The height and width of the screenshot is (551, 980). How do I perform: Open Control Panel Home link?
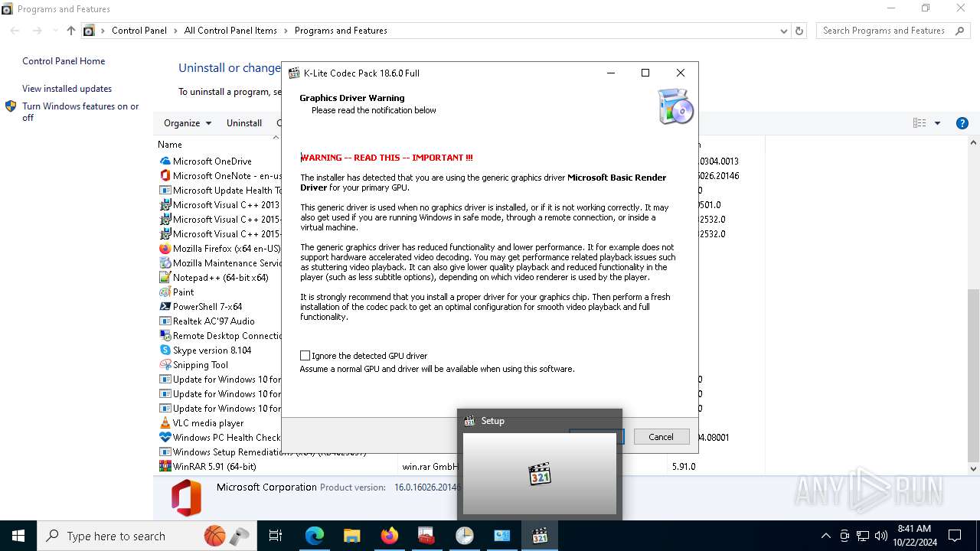pyautogui.click(x=64, y=61)
